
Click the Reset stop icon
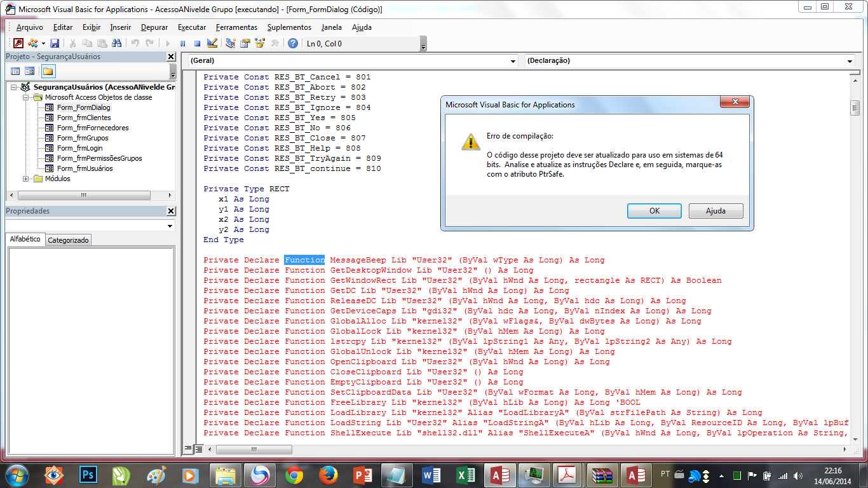(x=197, y=43)
